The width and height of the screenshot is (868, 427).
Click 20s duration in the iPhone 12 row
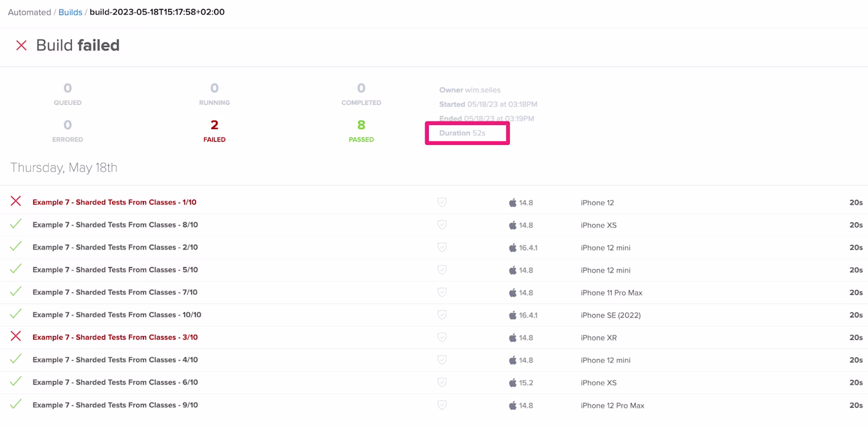(x=856, y=203)
